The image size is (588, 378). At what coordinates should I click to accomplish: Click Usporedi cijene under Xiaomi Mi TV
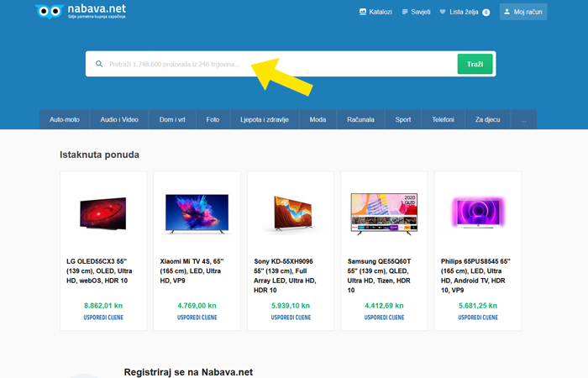[197, 318]
